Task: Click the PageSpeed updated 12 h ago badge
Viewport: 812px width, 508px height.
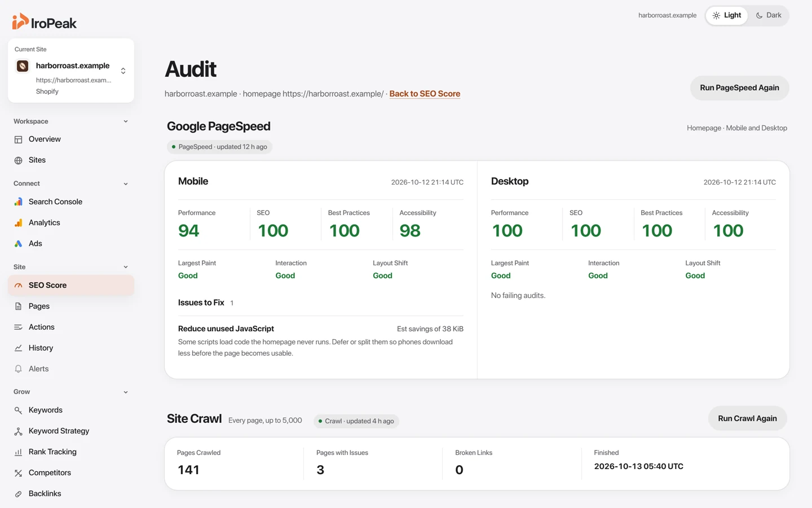Action: point(220,147)
